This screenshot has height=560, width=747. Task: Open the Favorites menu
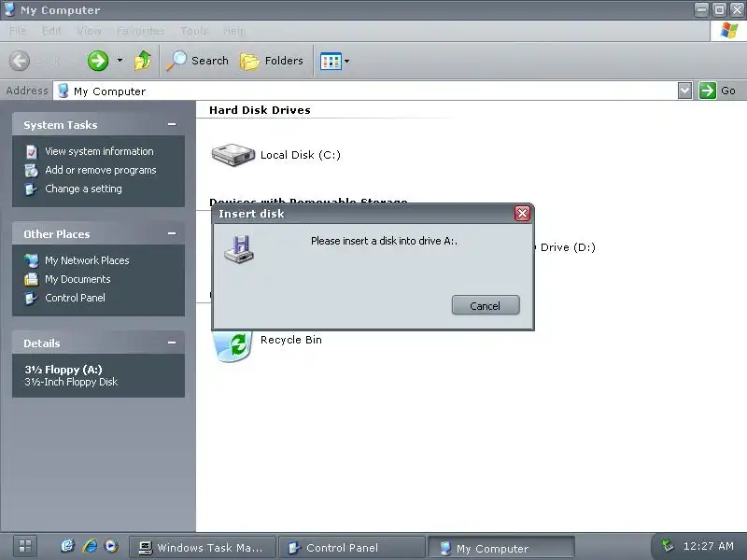[141, 31]
